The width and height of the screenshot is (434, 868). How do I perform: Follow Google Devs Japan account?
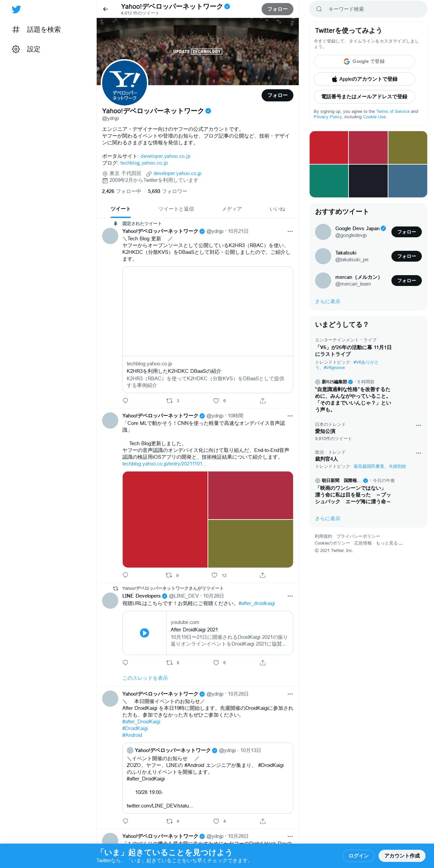(x=406, y=232)
